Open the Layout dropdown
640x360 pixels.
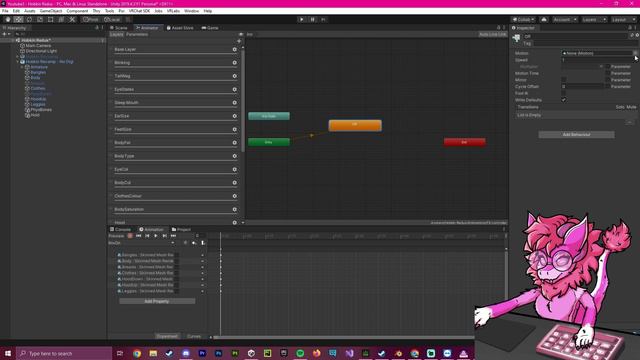(623, 19)
